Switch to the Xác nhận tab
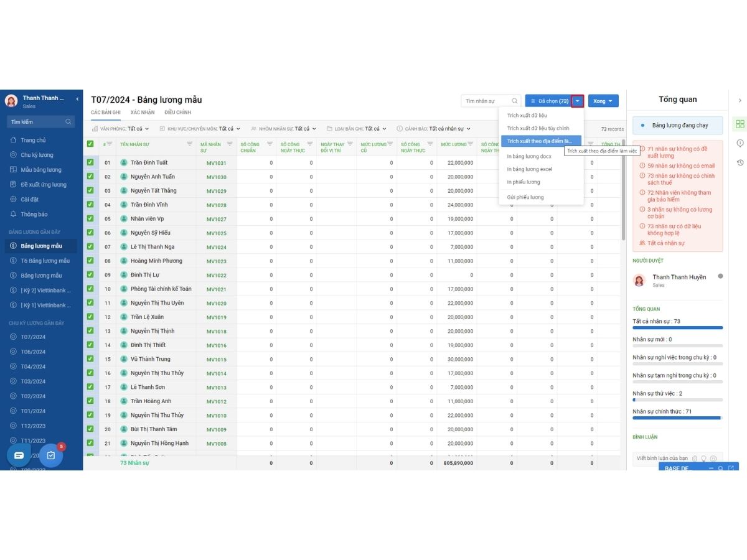This screenshot has width=747, height=560. coord(143,113)
